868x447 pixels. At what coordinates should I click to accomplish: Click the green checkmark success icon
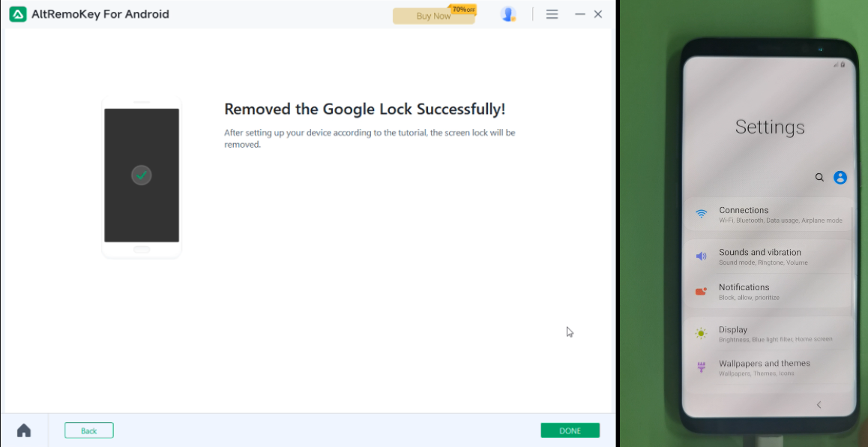click(x=142, y=175)
